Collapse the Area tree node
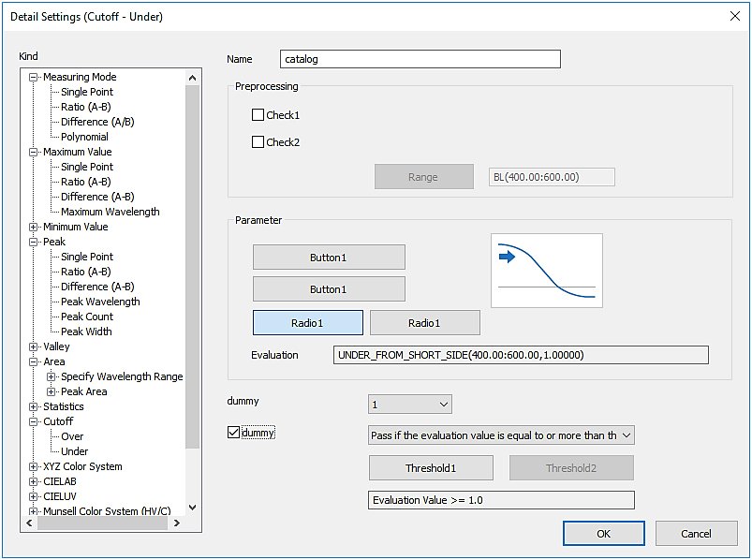 [33, 361]
